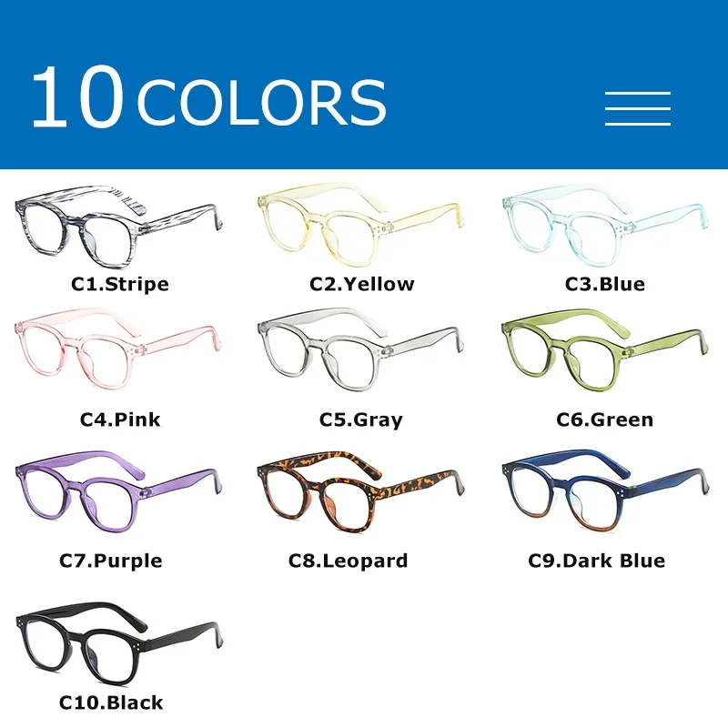
Task: Click the C6.Green label text
Action: click(x=605, y=420)
